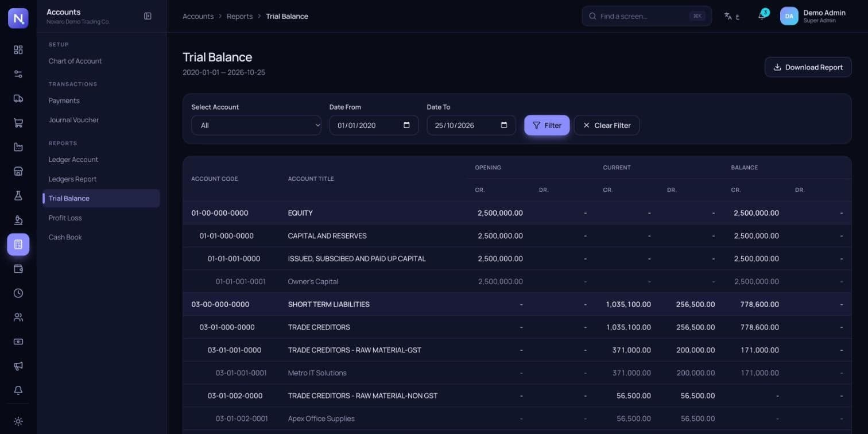Click the Metro IT Solutions account title
Image resolution: width=868 pixels, height=434 pixels.
click(x=317, y=373)
